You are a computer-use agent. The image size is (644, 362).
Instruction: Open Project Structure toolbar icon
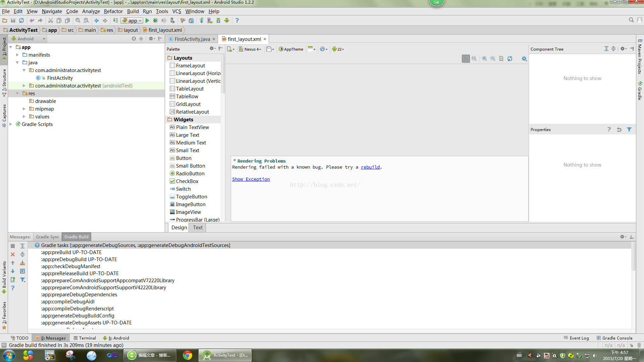[x=191, y=21]
